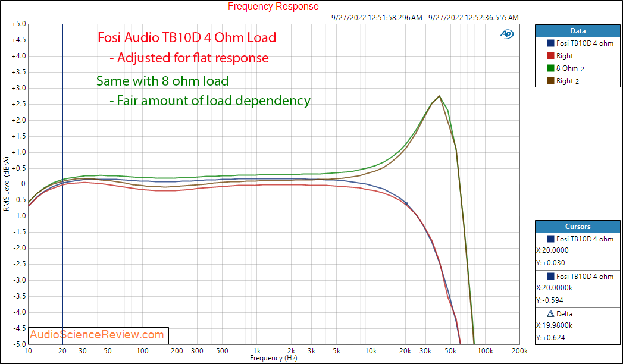623x364 pixels.
Task: Click the 'Fair amount of load dependency' annotation
Action: click(214, 101)
